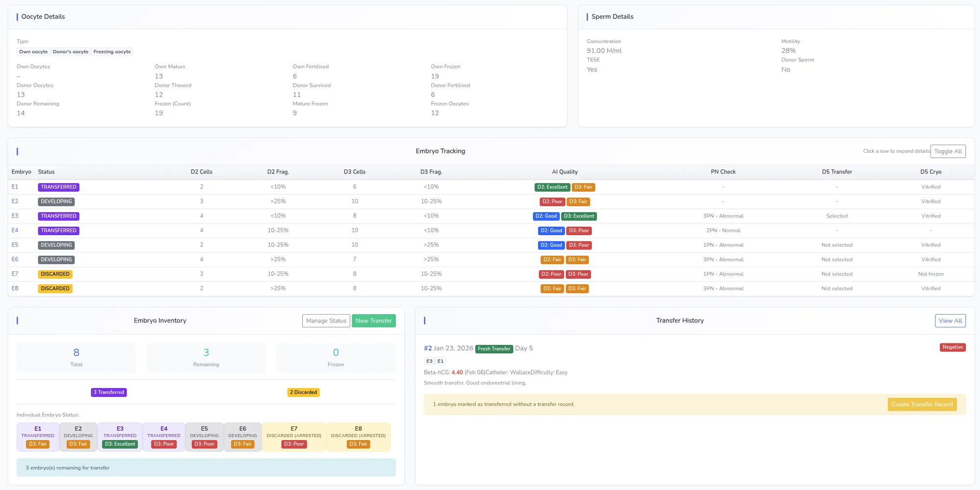The height and width of the screenshot is (490, 980).
Task: Select the E2 embryo card in inventory
Action: click(x=78, y=437)
